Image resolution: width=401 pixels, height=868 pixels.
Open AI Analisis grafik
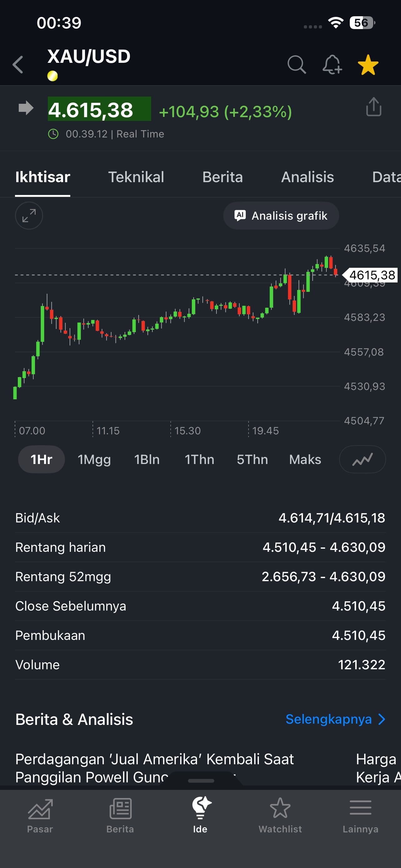pos(281,216)
